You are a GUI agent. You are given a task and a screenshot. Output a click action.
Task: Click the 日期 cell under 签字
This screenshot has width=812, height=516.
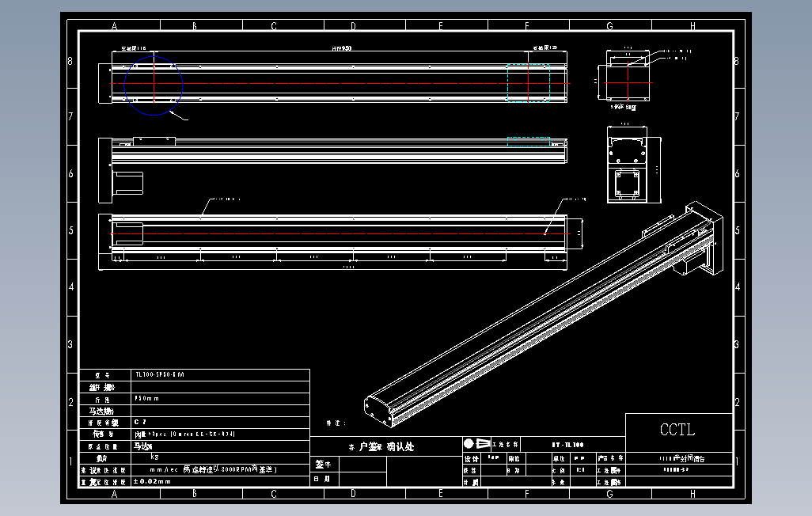click(324, 480)
